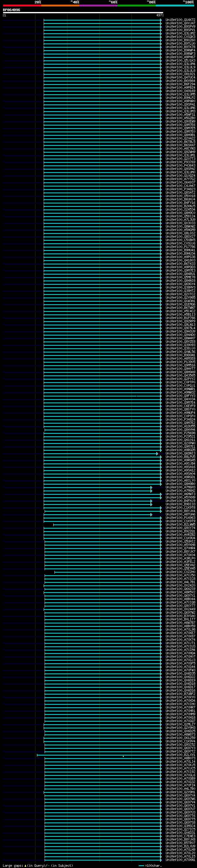The height and width of the screenshot is (868, 197).
Task: Select hit label UniRef100_B6V864
Action: pyautogui.click(x=180, y=81)
